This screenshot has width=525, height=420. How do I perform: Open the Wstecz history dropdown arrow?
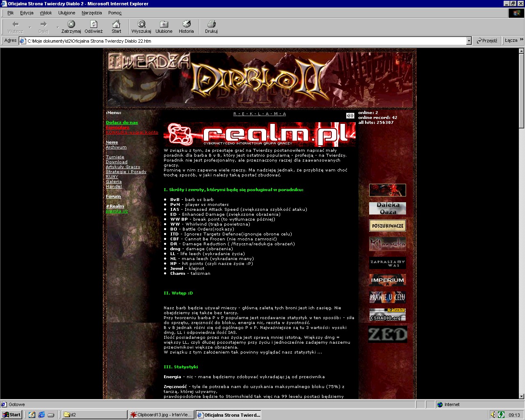point(30,27)
